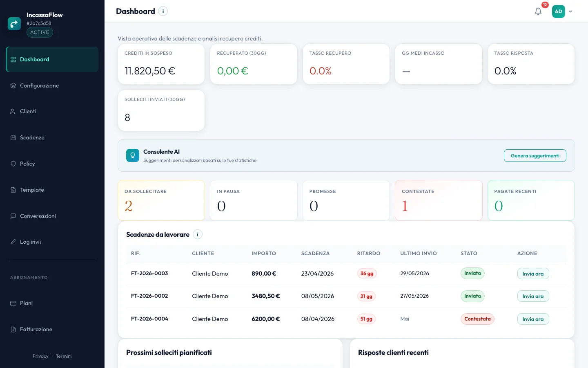Click the Dashboard info icon in header
The width and height of the screenshot is (588, 368).
(x=163, y=11)
